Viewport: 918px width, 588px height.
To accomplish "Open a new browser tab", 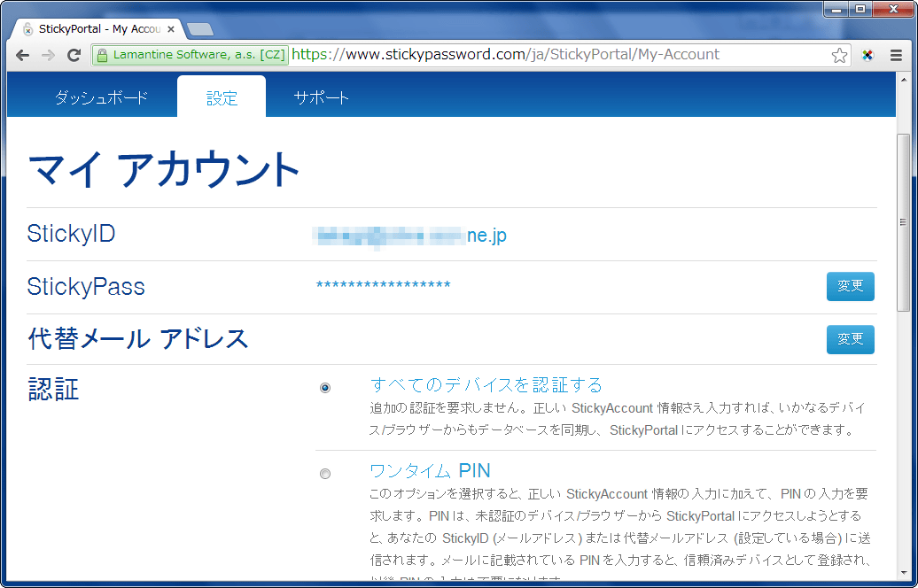I will [x=200, y=29].
